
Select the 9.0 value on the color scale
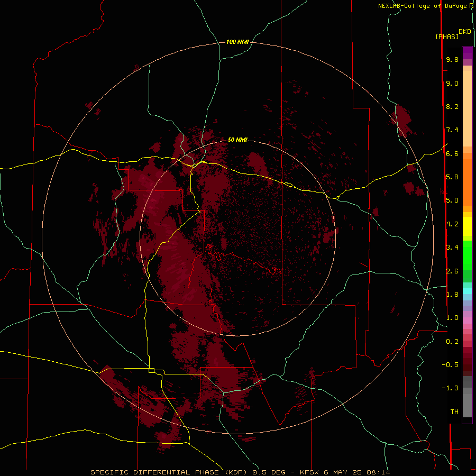click(452, 83)
